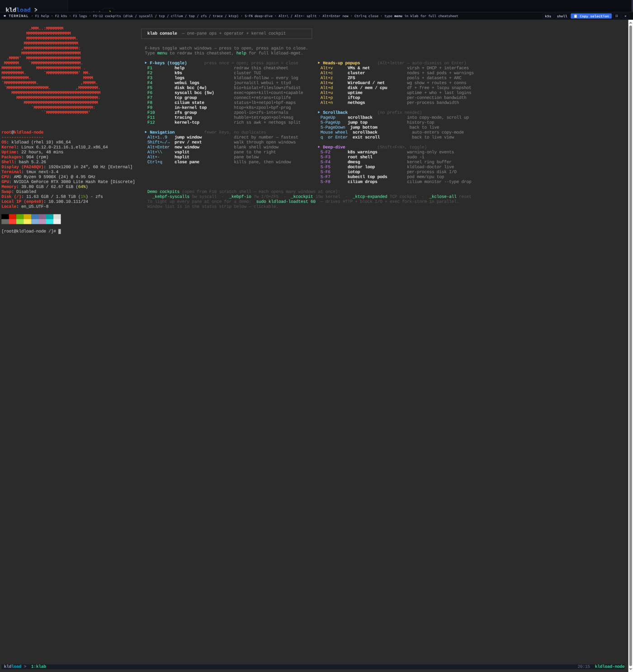Click the 'F-keys (toggle)' section heading
633x672 pixels.
pos(168,63)
